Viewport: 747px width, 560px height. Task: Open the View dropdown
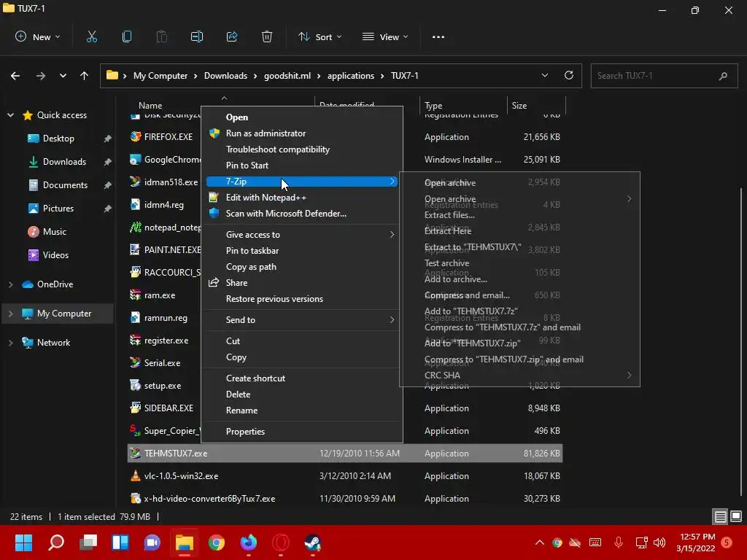click(385, 36)
